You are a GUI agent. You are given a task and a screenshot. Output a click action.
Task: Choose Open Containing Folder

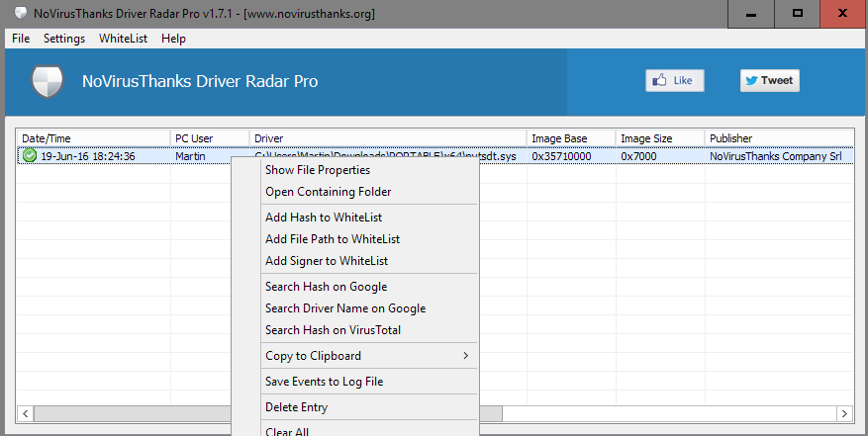[x=355, y=192]
